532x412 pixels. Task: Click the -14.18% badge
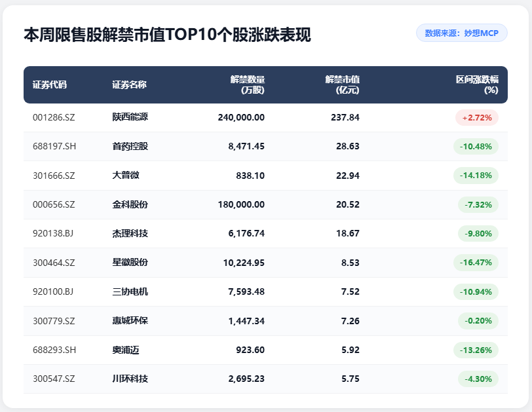point(476,176)
